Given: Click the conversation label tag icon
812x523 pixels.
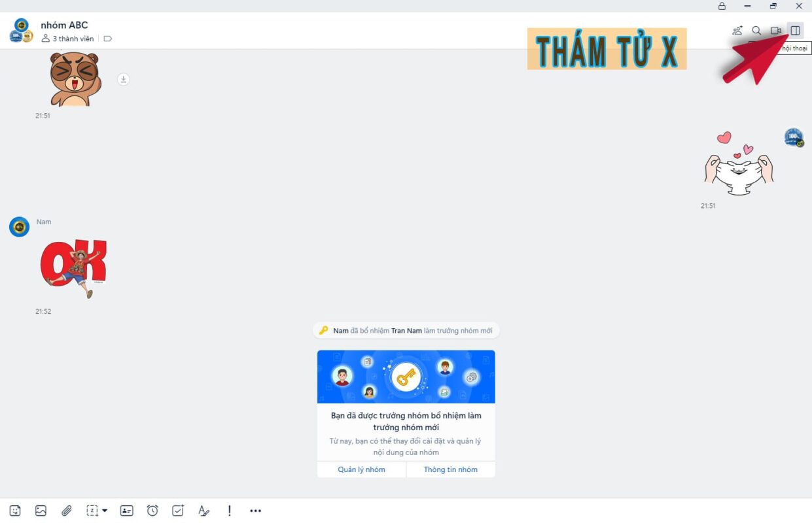Looking at the screenshot, I should click(x=108, y=39).
